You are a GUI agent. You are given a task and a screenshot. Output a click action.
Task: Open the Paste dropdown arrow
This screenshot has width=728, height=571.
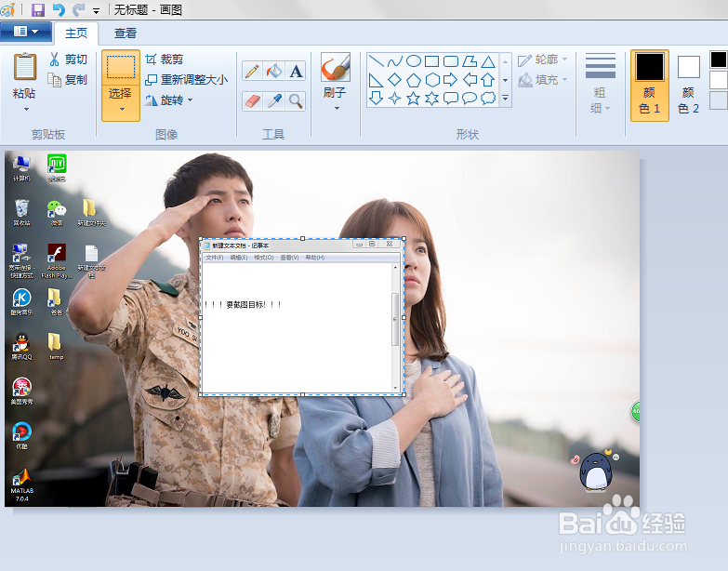(26, 110)
